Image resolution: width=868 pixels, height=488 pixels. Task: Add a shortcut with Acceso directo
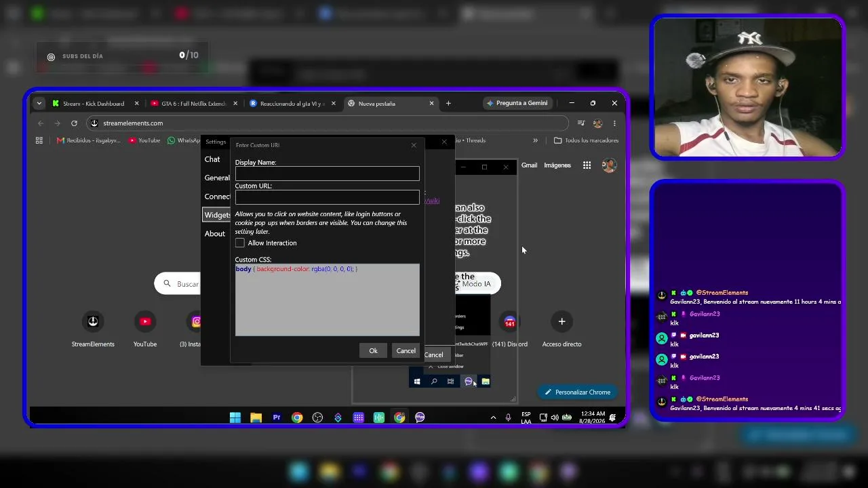click(561, 329)
